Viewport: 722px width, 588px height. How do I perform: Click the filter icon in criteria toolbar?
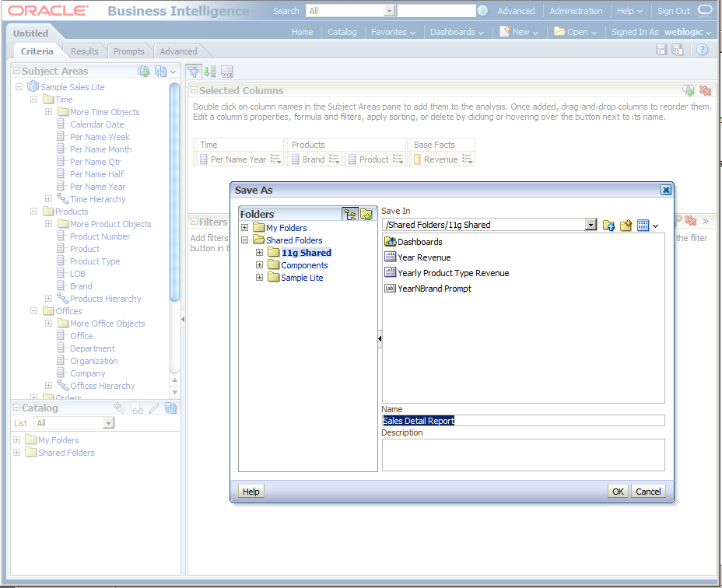[x=193, y=71]
